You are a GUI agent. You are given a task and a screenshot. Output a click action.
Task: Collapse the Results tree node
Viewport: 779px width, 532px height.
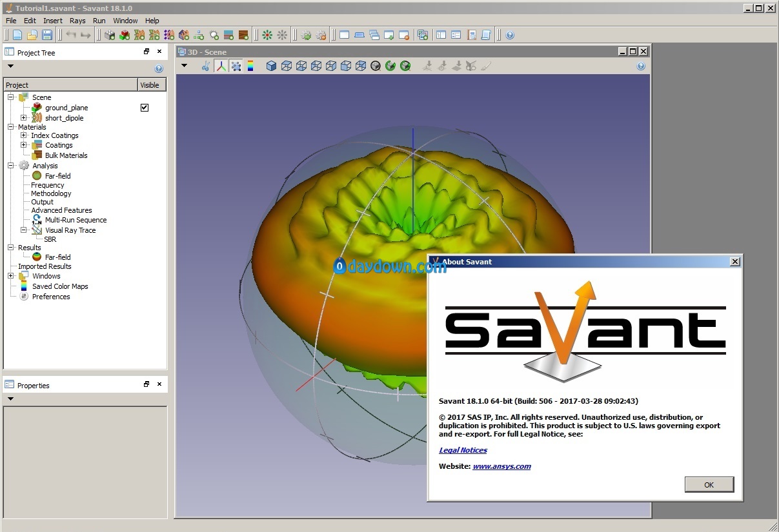pos(11,248)
